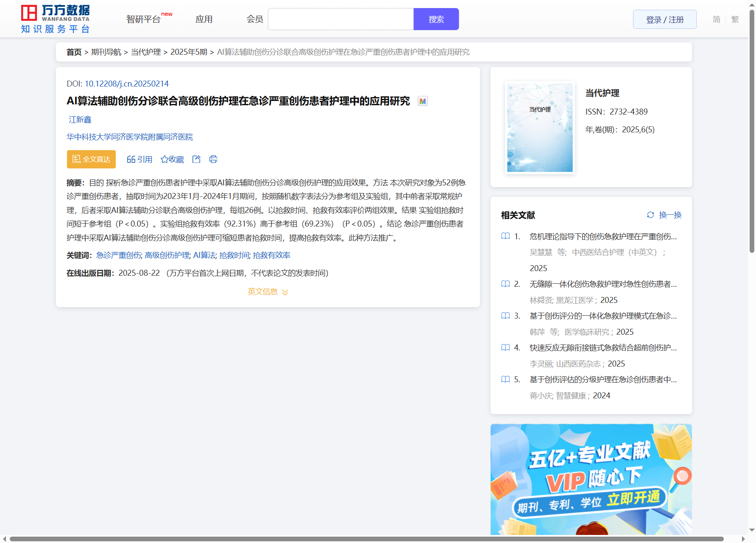756x543 pixels.
Task: Expand the 英文信息 section
Action: pyautogui.click(x=268, y=292)
